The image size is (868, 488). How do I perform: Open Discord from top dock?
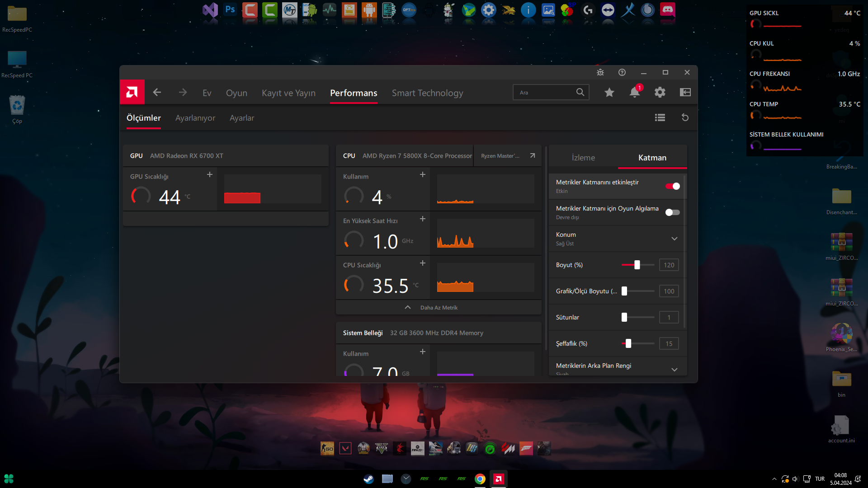click(x=668, y=10)
